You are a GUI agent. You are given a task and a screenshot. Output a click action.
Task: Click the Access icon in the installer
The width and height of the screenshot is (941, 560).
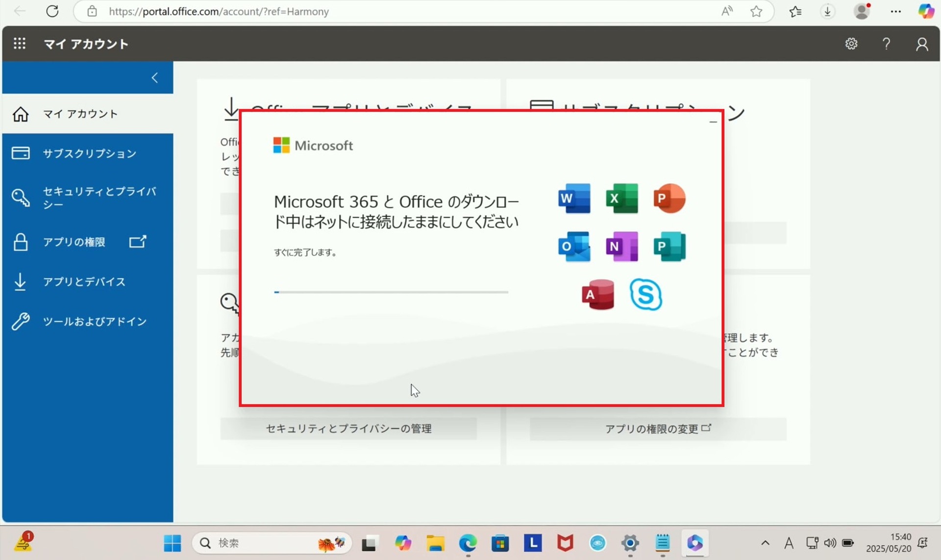[598, 294]
